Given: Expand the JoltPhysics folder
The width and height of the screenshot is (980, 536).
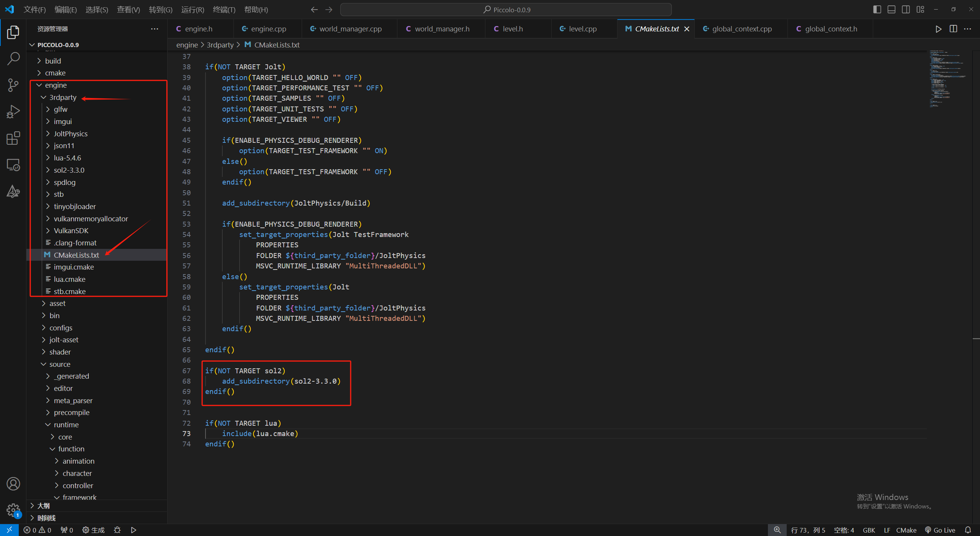Looking at the screenshot, I should pos(70,134).
